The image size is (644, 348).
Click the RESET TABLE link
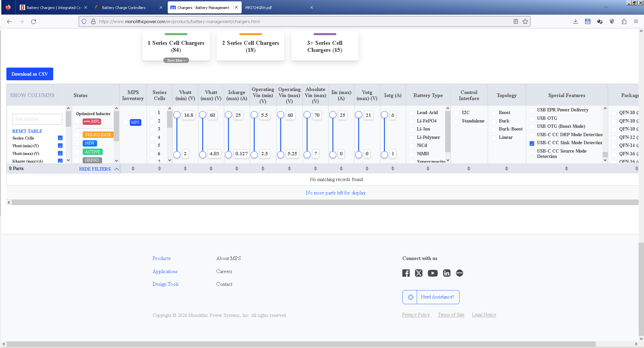pyautogui.click(x=27, y=131)
